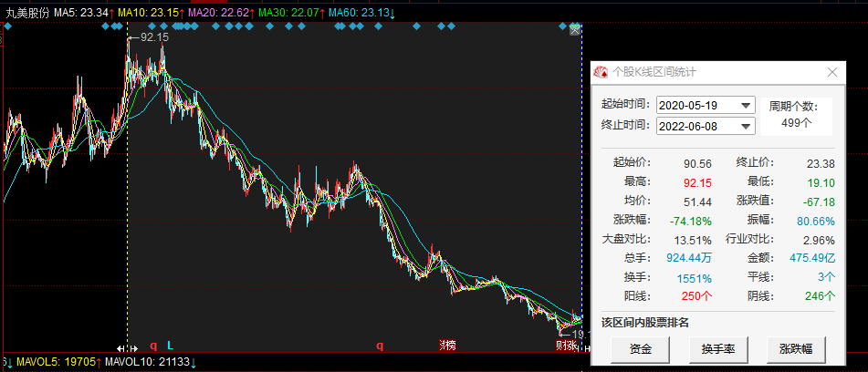Click the 大盘对比 value 13.51%

click(693, 240)
